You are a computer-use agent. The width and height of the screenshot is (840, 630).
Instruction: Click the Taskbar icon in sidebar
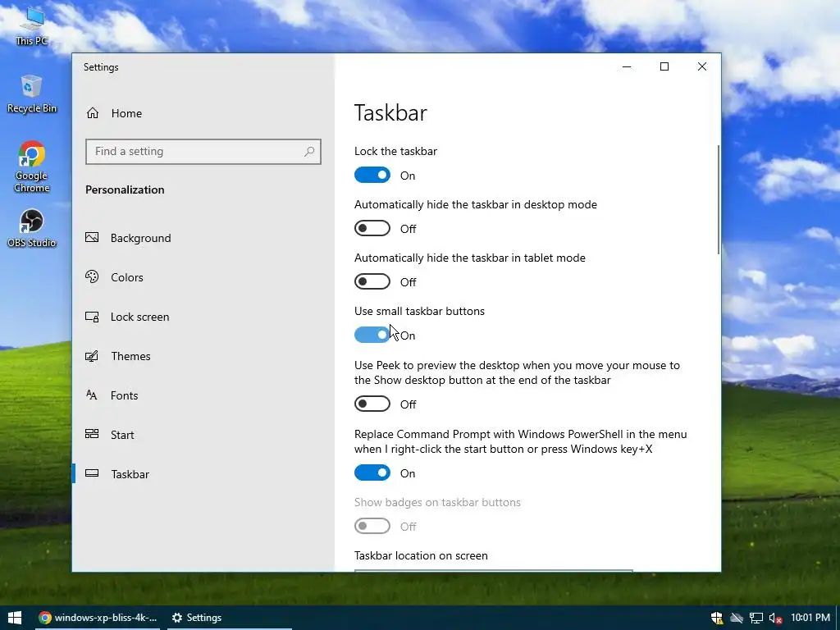point(92,473)
